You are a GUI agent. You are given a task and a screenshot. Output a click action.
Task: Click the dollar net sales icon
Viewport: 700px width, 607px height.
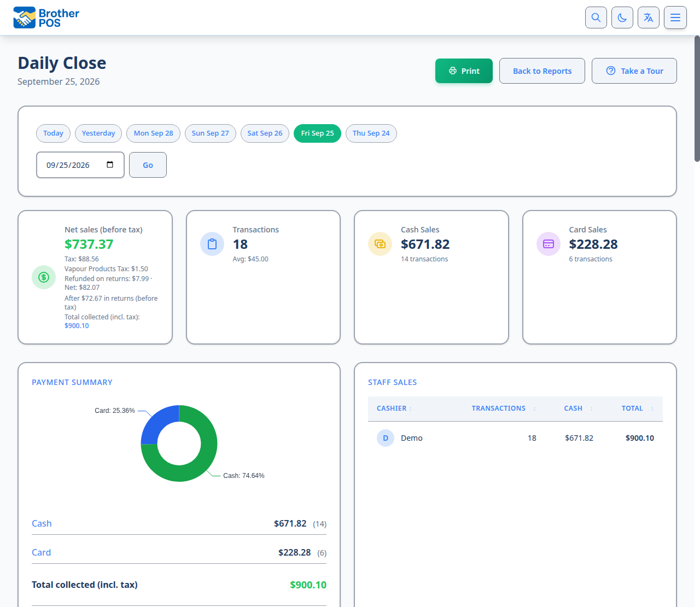(x=44, y=277)
